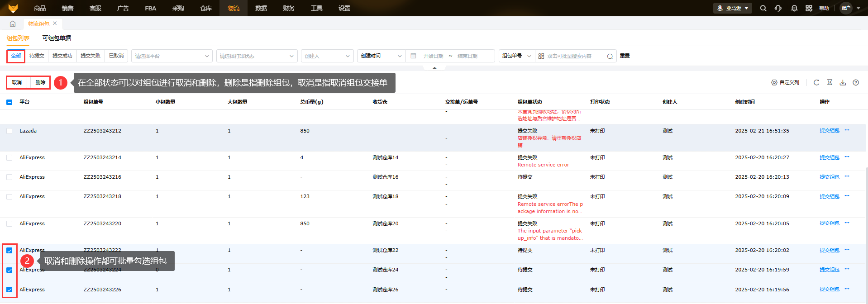This screenshot has width=868, height=304.
Task: Filter list by 提交失败 status
Action: coord(91,56)
